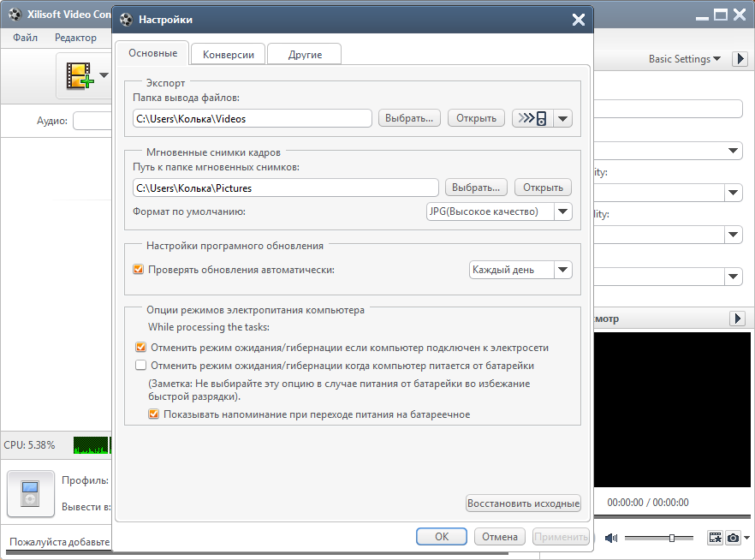Viewport: 755px width, 560px height.
Task: Switch to the Конверсии tab
Action: tap(228, 54)
